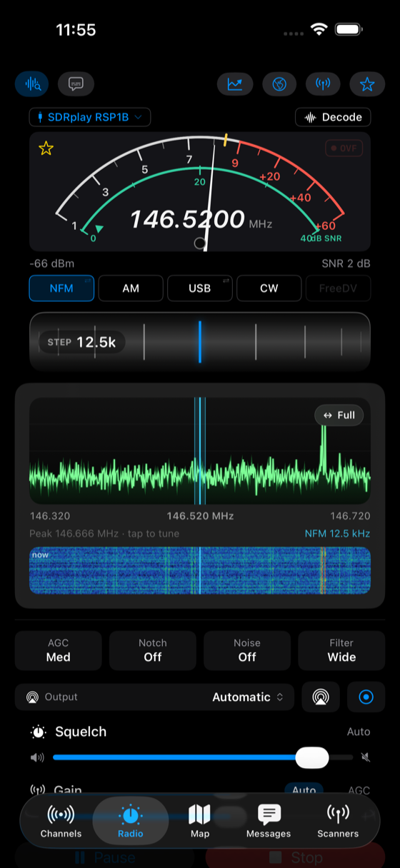Tap the battery status icon
The height and width of the screenshot is (868, 400).
pos(349,30)
